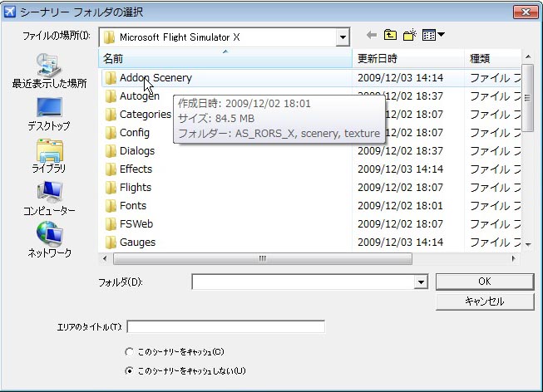Select このシーナリーをキャッシュしない radio button
This screenshot has height=392, width=543.
click(x=129, y=371)
